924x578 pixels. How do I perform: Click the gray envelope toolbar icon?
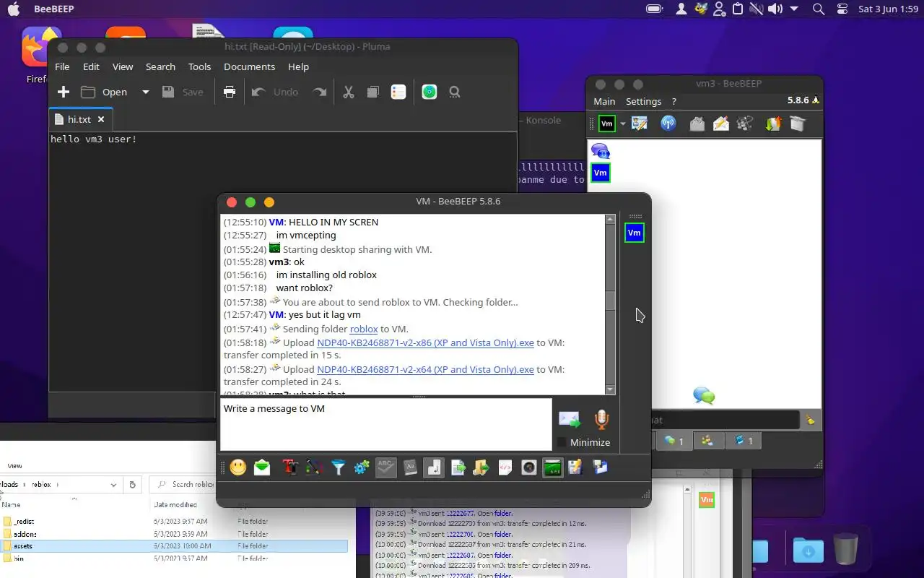pos(697,124)
